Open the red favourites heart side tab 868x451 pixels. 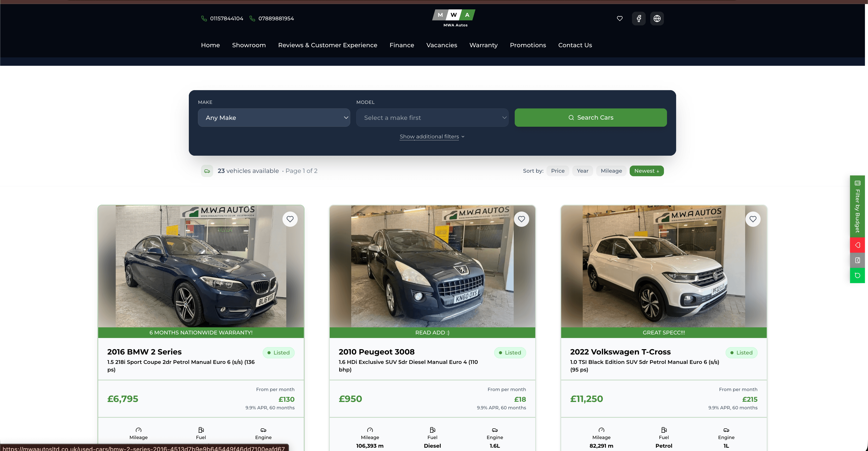click(x=858, y=245)
